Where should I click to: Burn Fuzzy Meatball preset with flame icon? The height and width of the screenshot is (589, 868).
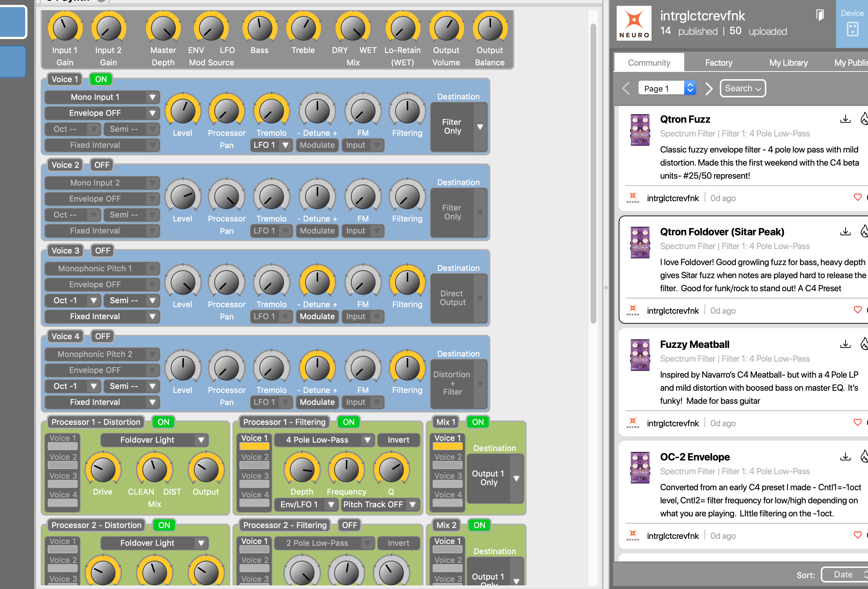tap(864, 344)
